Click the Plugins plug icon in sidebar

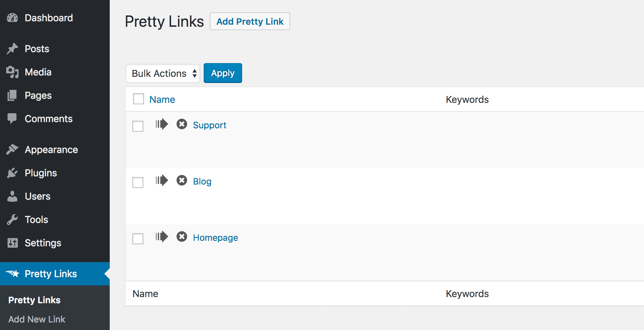click(x=12, y=173)
